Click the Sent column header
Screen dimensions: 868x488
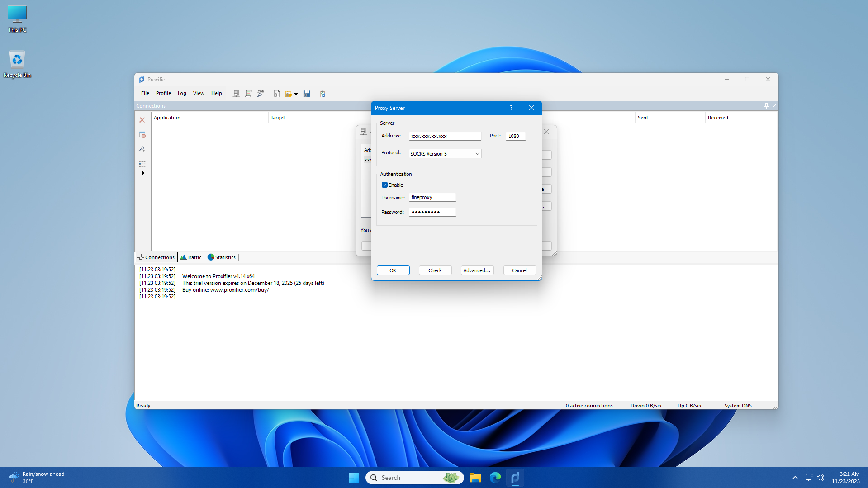[670, 118]
